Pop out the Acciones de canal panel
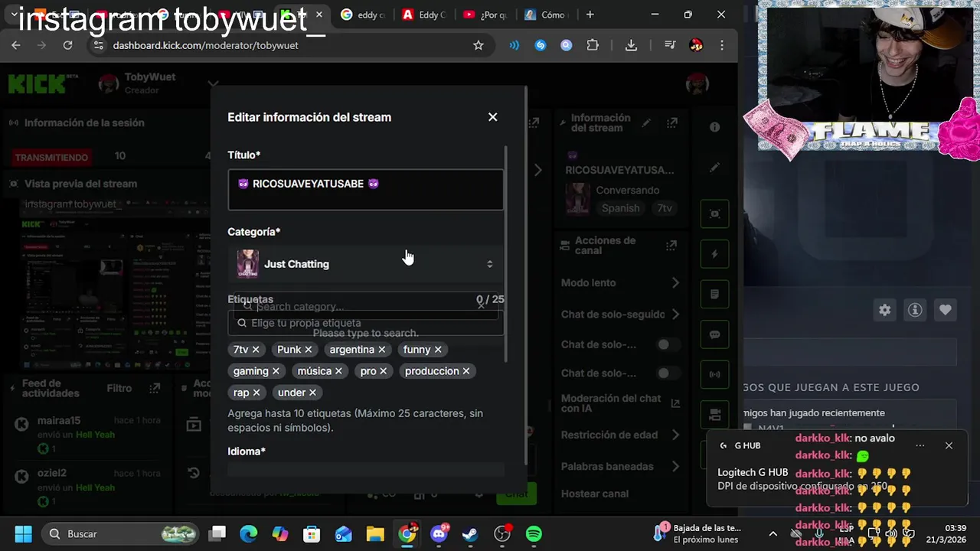The width and height of the screenshot is (980, 551). tap(671, 246)
